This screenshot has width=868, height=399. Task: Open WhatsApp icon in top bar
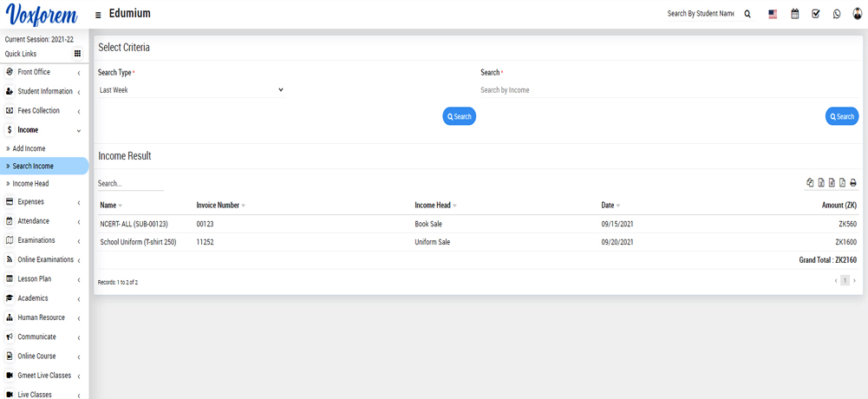837,15
